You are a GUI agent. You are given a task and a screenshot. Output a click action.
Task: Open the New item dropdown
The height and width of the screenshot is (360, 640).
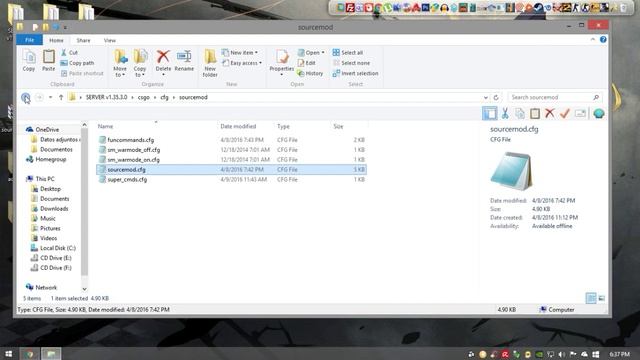240,53
